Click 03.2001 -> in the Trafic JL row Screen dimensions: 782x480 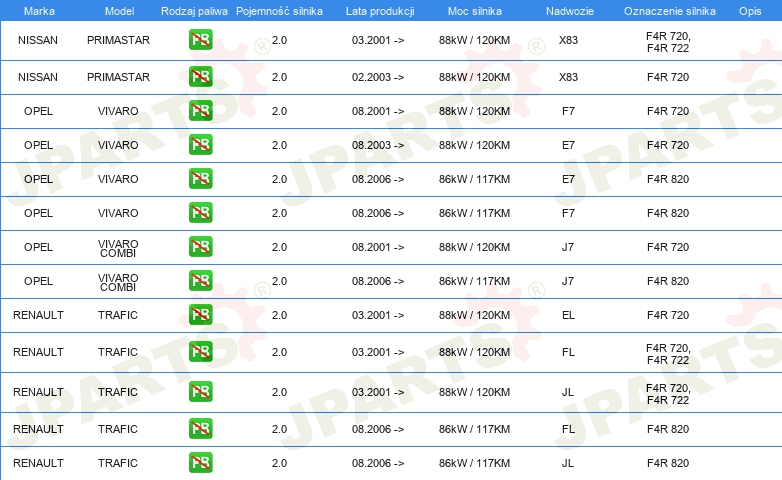point(378,392)
